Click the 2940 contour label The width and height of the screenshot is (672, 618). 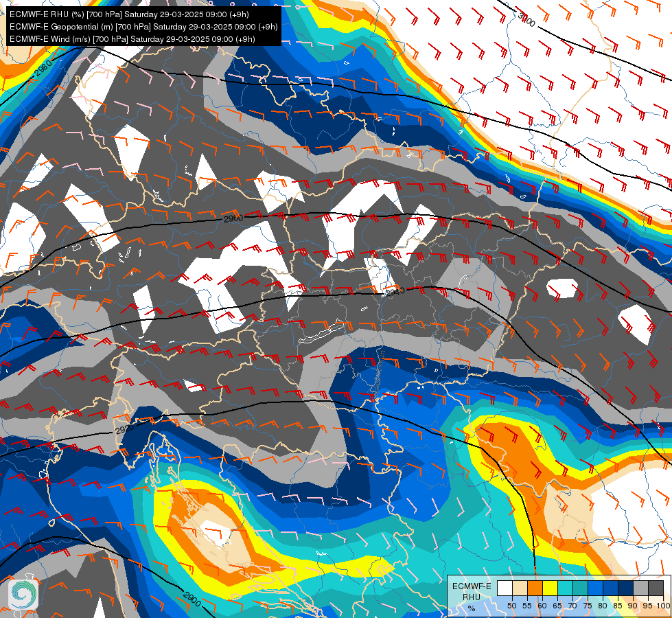click(x=395, y=292)
